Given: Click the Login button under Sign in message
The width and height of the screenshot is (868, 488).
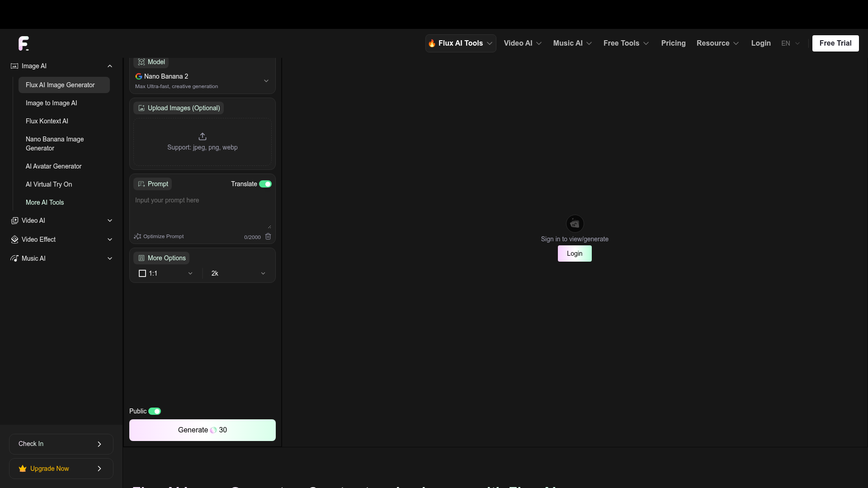Looking at the screenshot, I should pyautogui.click(x=575, y=253).
